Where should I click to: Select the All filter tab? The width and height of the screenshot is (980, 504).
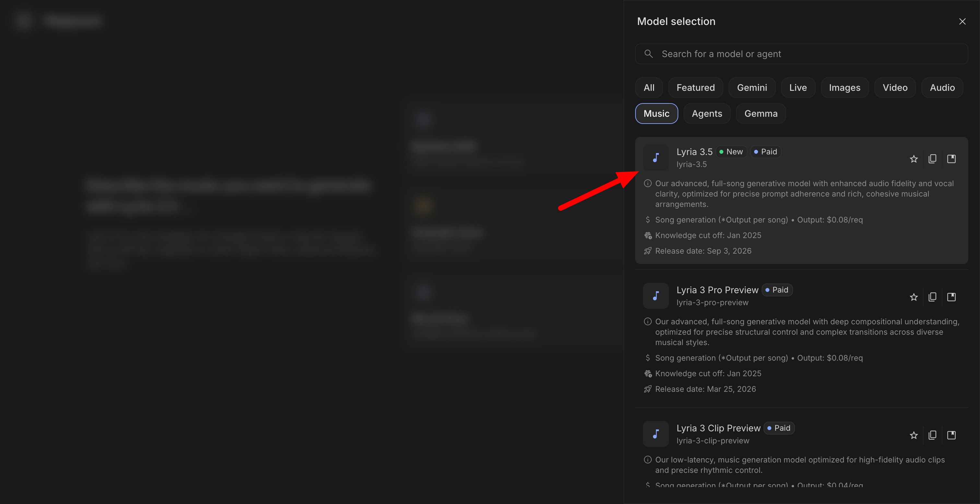(649, 88)
